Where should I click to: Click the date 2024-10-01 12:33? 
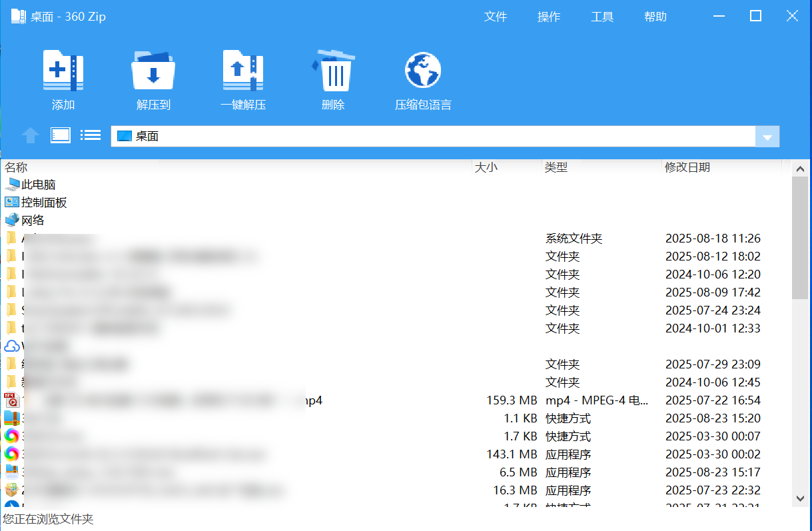click(x=713, y=328)
